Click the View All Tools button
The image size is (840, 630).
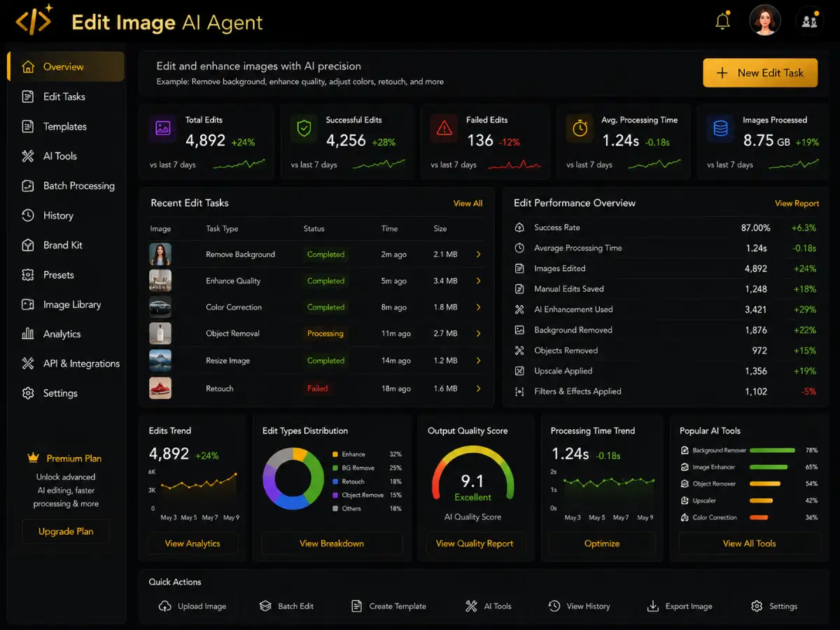[749, 543]
